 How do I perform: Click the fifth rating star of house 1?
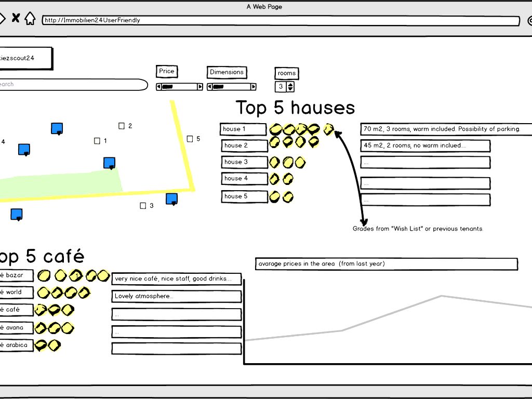coord(328,129)
